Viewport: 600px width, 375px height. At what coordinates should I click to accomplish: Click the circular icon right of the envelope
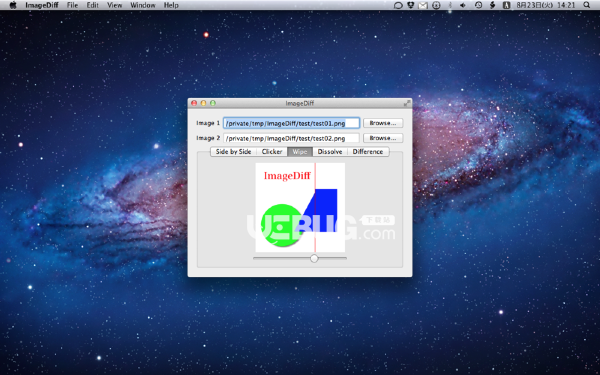pos(436,5)
